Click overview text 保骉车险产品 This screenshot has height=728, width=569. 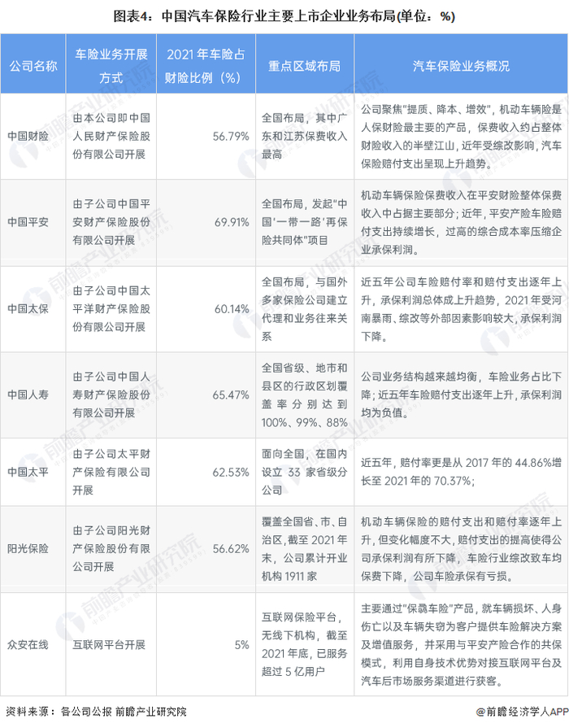tap(462, 644)
